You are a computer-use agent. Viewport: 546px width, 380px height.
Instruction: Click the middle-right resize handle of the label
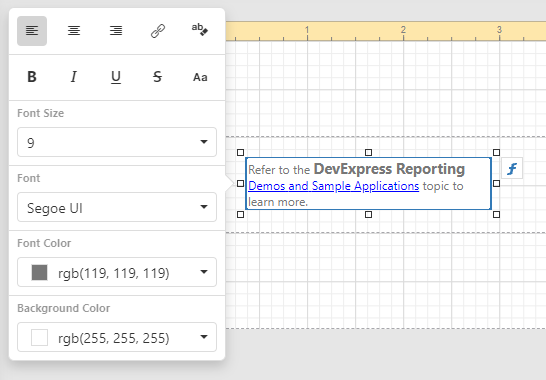497,184
